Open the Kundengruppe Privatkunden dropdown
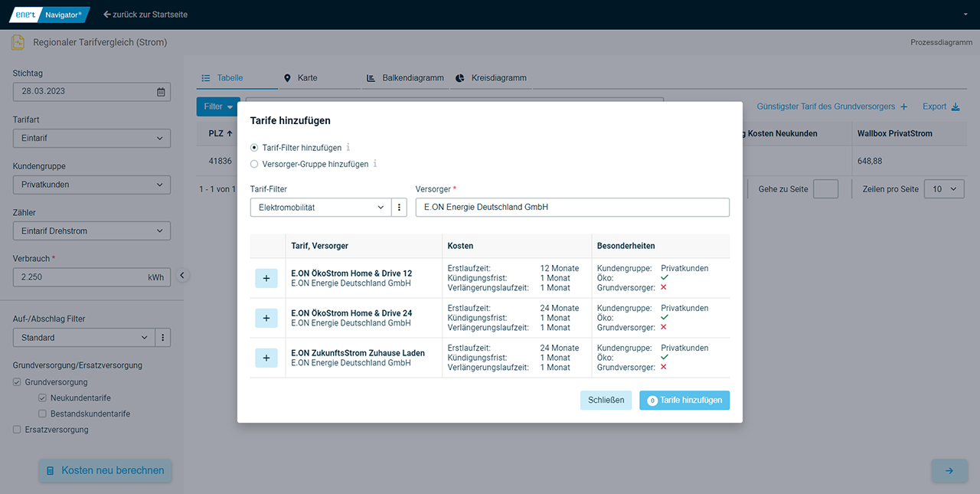Viewport: 980px width, 494px height. [91, 185]
